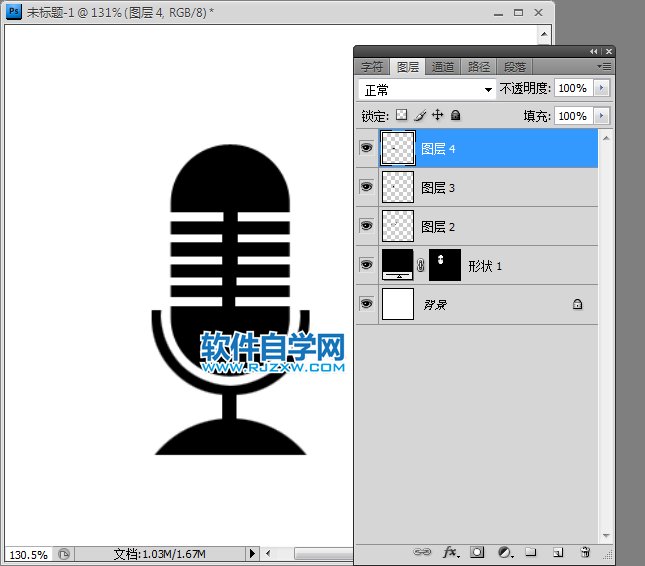
Task: Switch to the 段落 tab
Action: pyautogui.click(x=515, y=67)
